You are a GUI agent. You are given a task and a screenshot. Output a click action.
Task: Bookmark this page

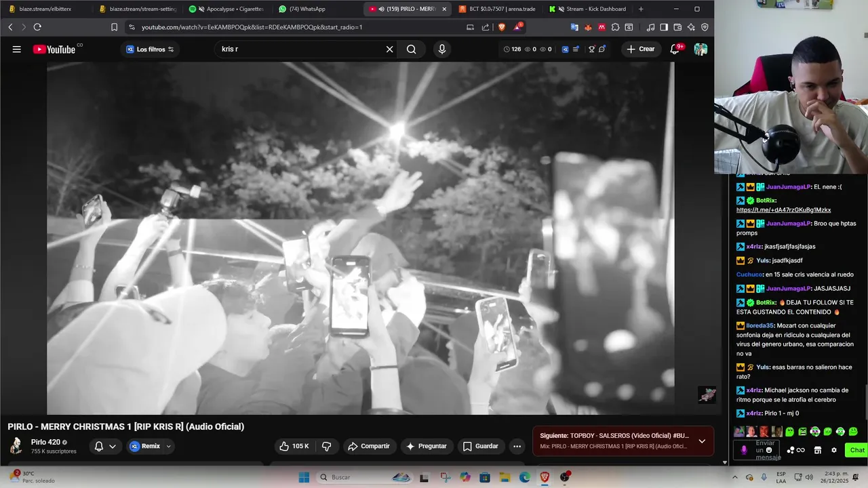click(114, 27)
